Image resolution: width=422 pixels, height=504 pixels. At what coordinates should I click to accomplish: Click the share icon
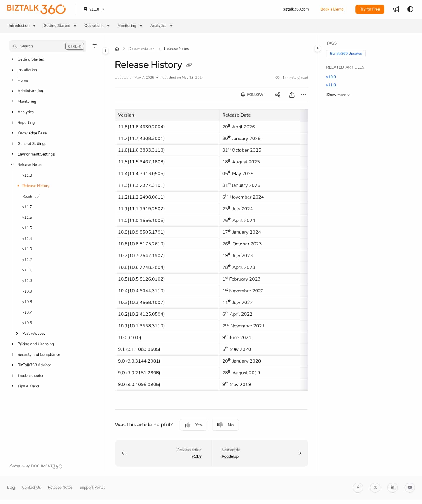tap(278, 95)
